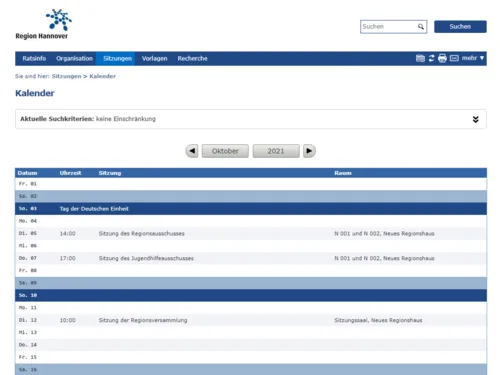The width and height of the screenshot is (500, 375).
Task: Click 'keine Einschränkung' criteria text
Action: (126, 119)
